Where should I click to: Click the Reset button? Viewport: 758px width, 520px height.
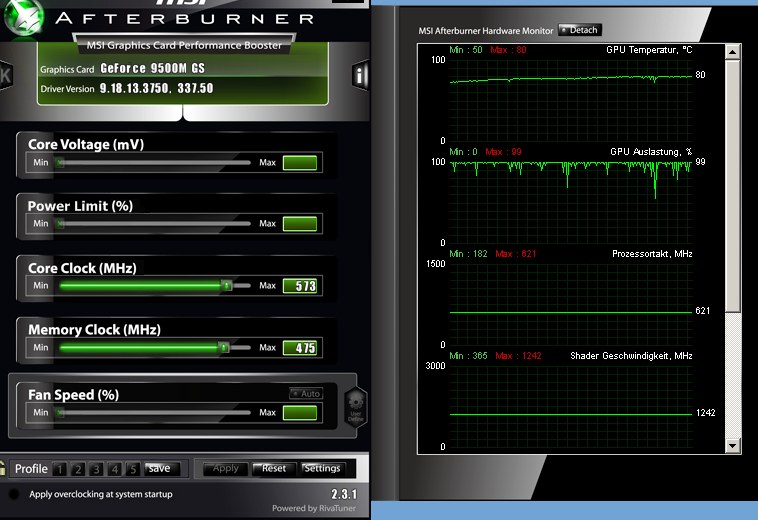click(x=274, y=468)
